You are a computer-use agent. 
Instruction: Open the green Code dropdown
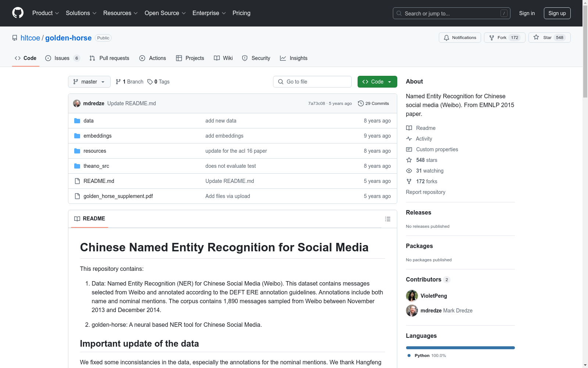tap(377, 82)
